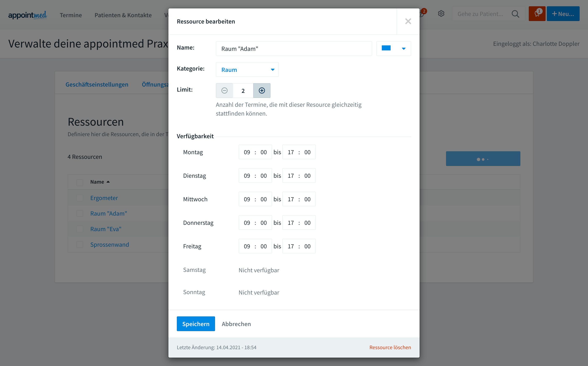Click the Limit value field

click(x=243, y=91)
